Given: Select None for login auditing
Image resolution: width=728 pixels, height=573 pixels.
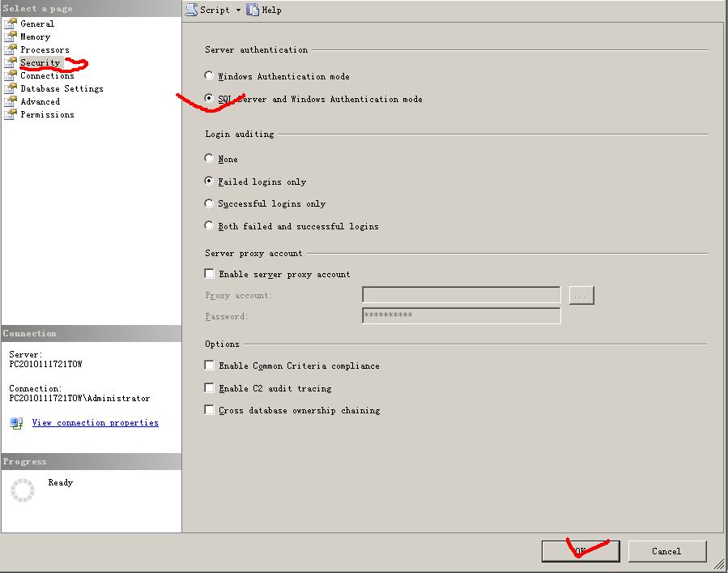Looking at the screenshot, I should 210,159.
